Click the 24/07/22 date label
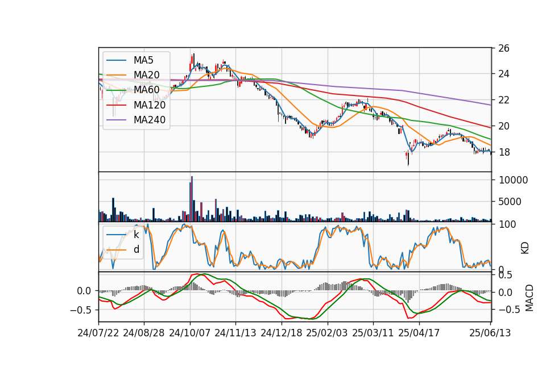The height and width of the screenshot is (392, 546). tap(98, 333)
